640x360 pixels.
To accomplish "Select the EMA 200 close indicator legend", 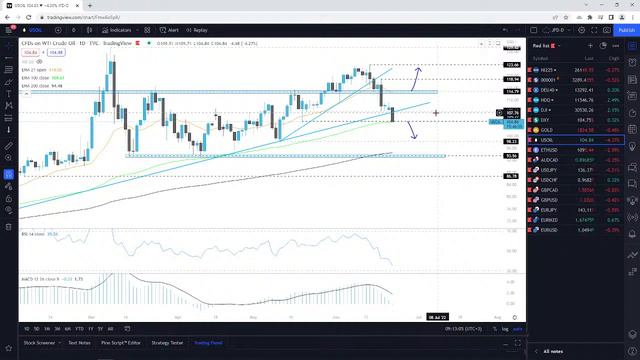I will click(x=42, y=86).
